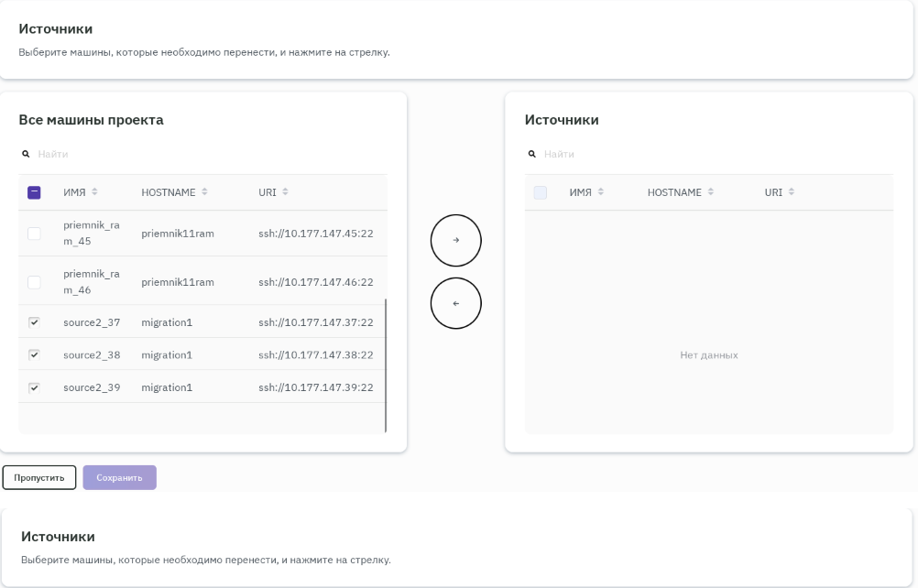The height and width of the screenshot is (588, 918).
Task: Sort right Источники table by HOSTNAME
Action: pyautogui.click(x=710, y=192)
